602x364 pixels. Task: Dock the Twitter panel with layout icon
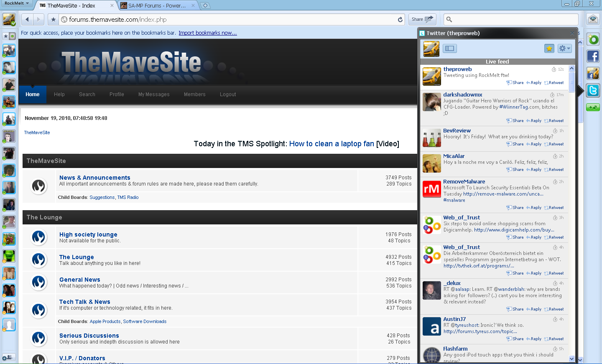pos(450,48)
